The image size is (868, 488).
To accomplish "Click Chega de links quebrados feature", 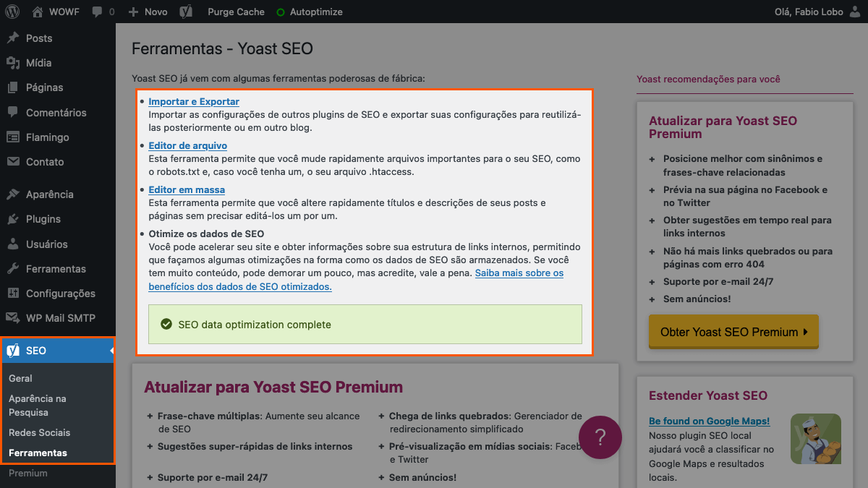I will 485,423.
